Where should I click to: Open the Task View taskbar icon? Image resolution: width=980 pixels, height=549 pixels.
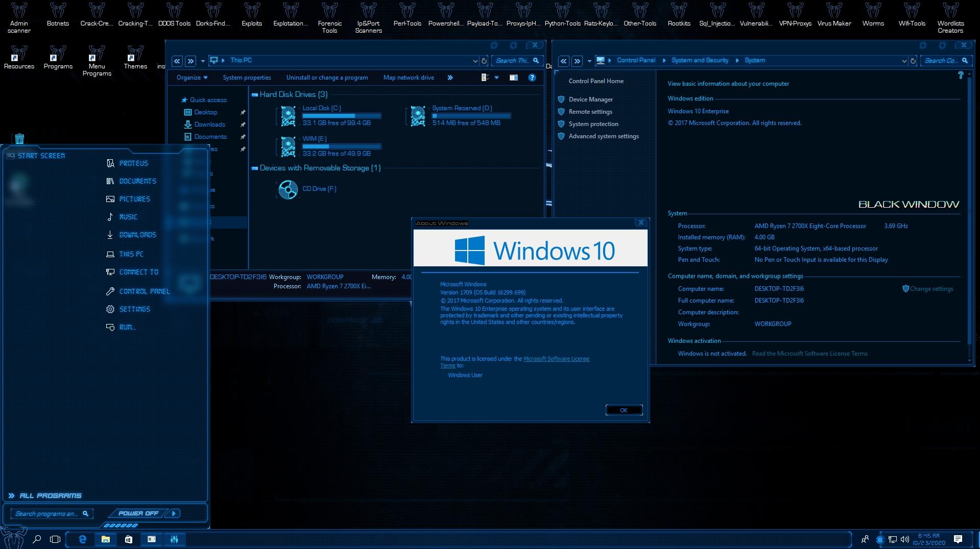point(55,539)
